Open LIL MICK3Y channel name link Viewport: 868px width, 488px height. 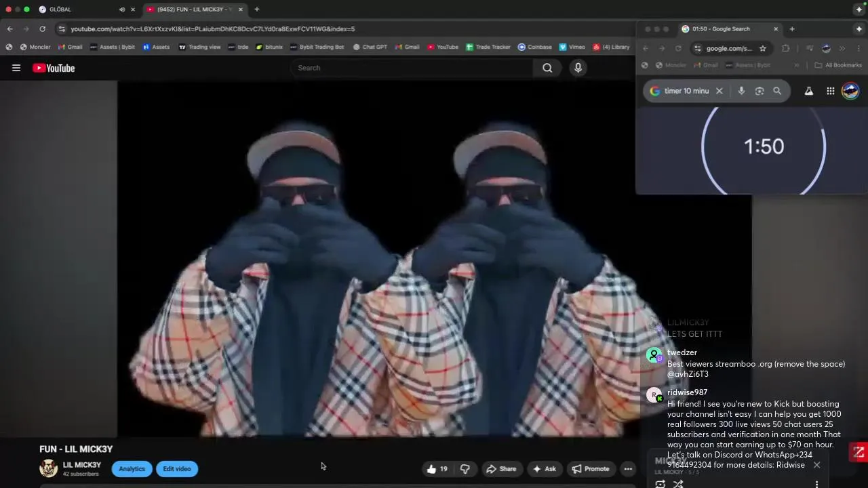tap(82, 465)
